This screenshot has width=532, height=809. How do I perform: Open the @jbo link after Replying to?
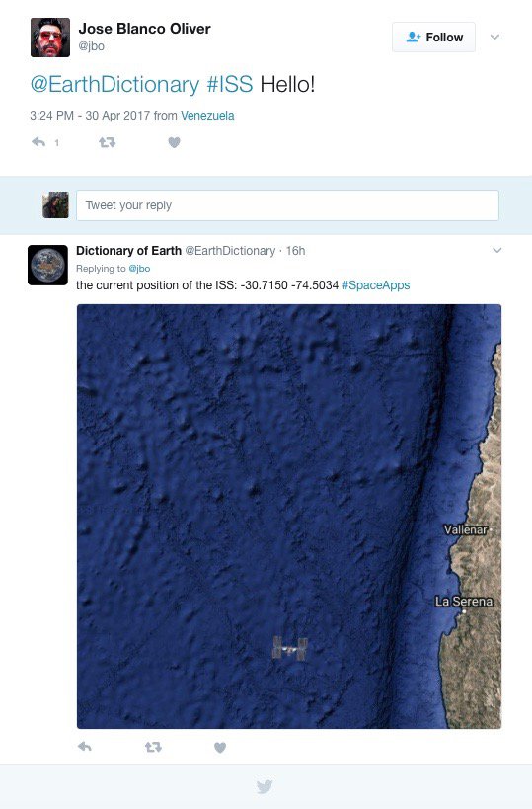pyautogui.click(x=139, y=269)
